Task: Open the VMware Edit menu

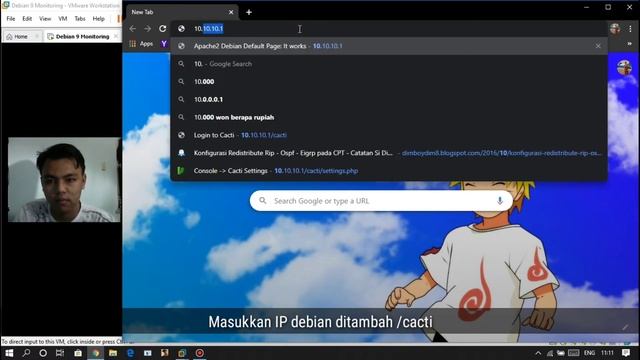Action: (x=27, y=19)
